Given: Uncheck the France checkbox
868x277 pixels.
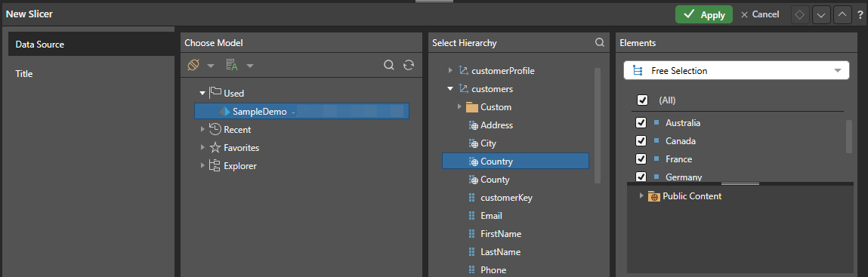Looking at the screenshot, I should 641,159.
